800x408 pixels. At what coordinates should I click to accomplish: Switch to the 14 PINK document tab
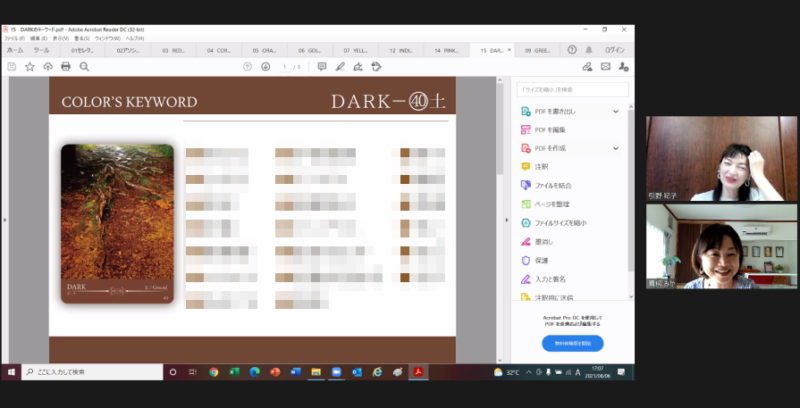click(x=444, y=49)
